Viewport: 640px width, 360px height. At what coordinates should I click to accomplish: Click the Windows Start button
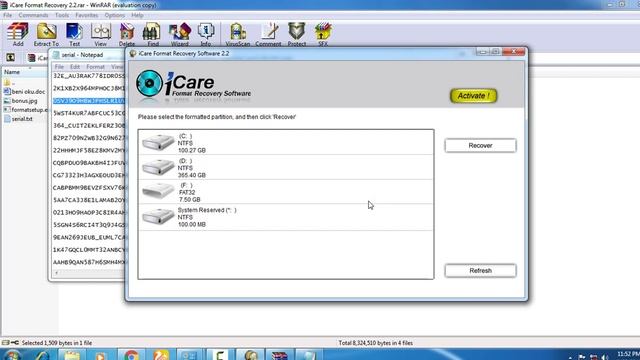(x=12, y=355)
